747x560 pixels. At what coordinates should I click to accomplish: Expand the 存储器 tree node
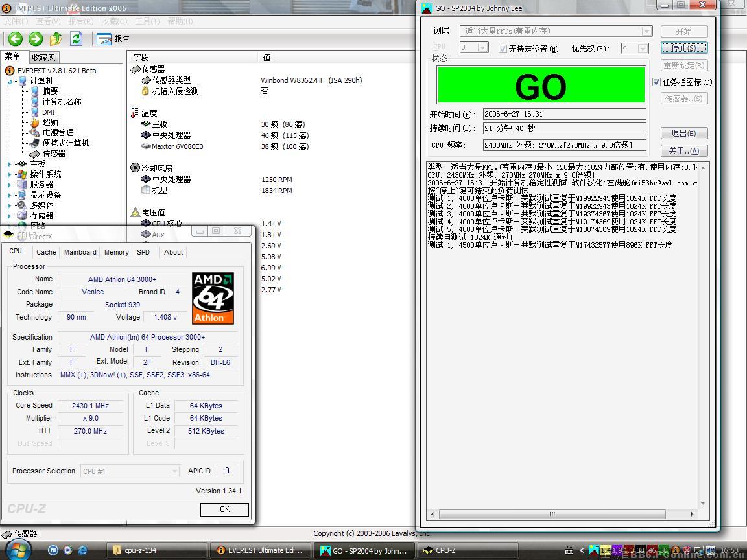[10, 216]
